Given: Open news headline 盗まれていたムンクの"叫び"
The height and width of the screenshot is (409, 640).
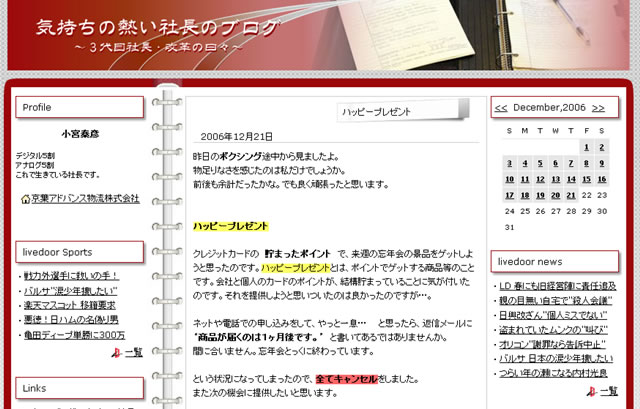Looking at the screenshot, I should point(553,330).
